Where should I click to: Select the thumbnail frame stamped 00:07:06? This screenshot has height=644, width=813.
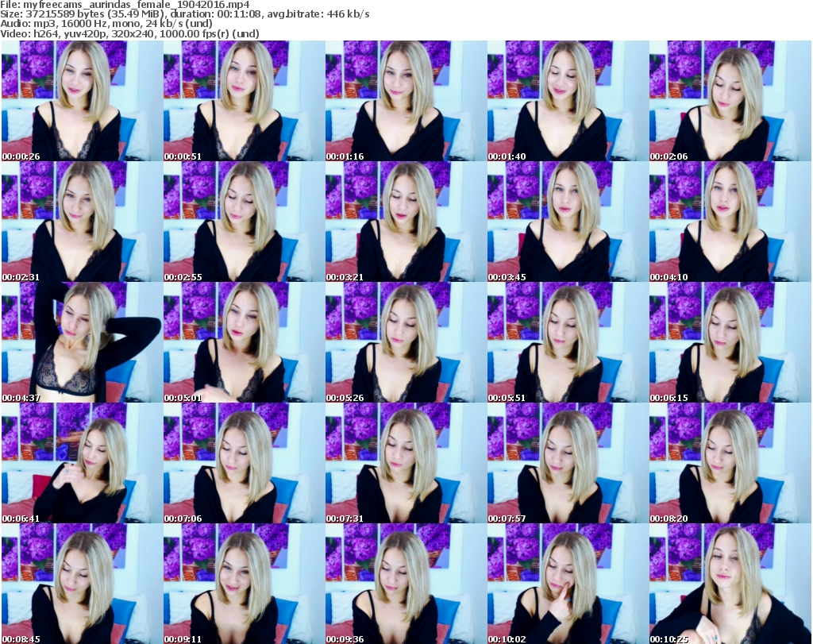click(x=245, y=463)
